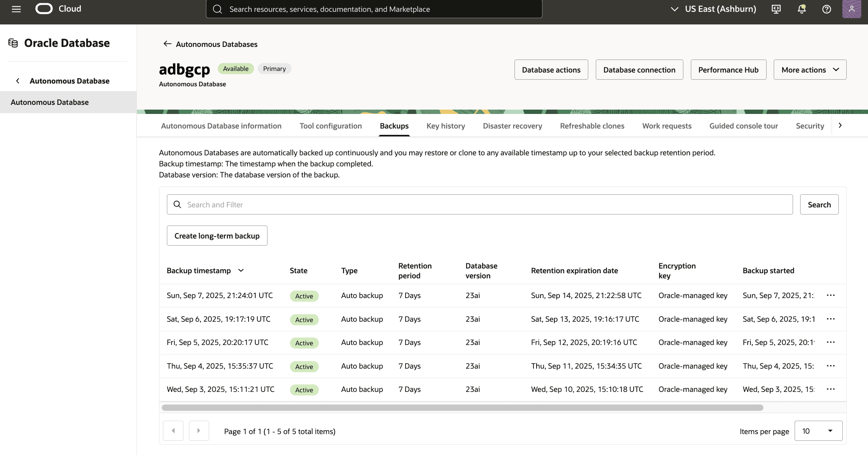This screenshot has width=868, height=455.
Task: Click the Search and Filter input field
Action: click(434, 204)
